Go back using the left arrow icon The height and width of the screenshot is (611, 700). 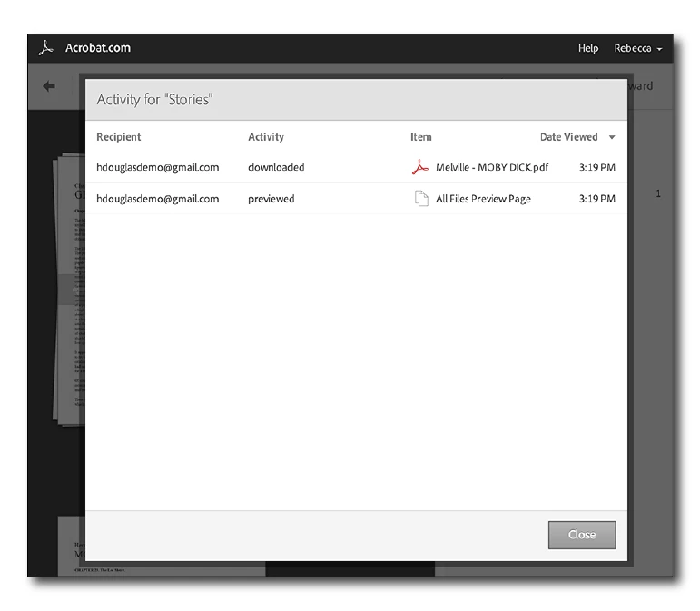49,85
